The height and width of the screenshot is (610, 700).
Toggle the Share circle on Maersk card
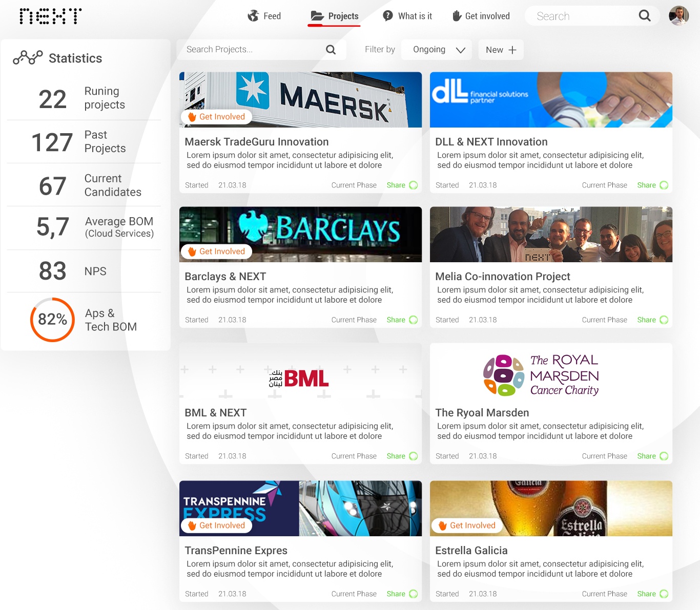click(x=414, y=185)
